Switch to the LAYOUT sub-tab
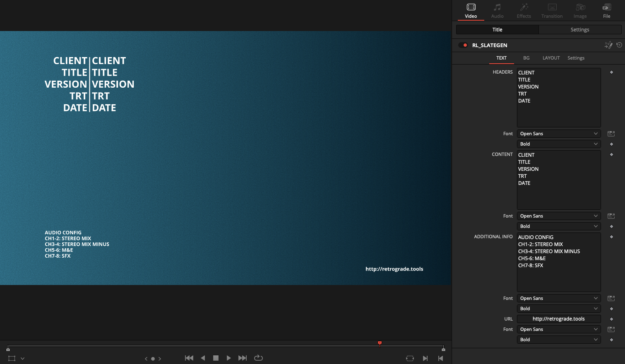The image size is (625, 364). tap(551, 58)
